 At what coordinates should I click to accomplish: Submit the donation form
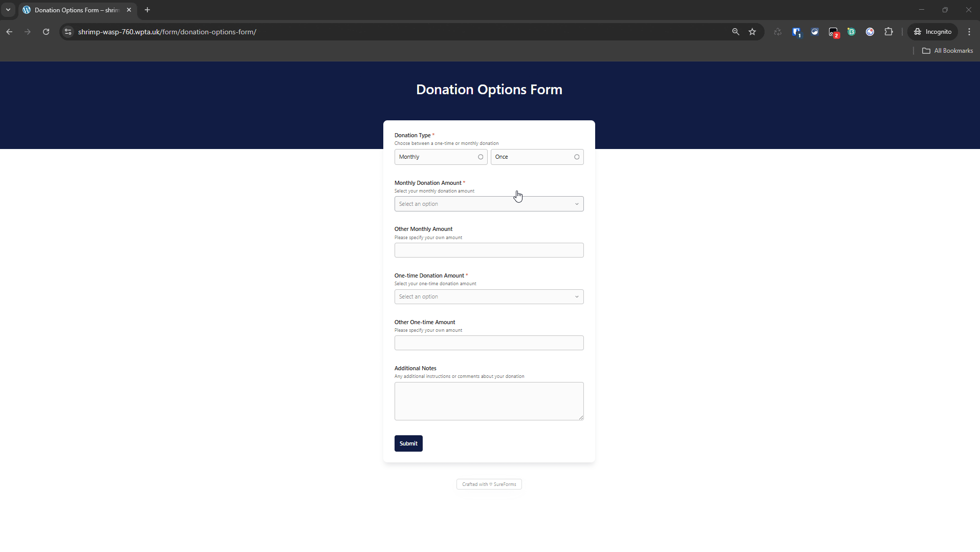tap(408, 443)
